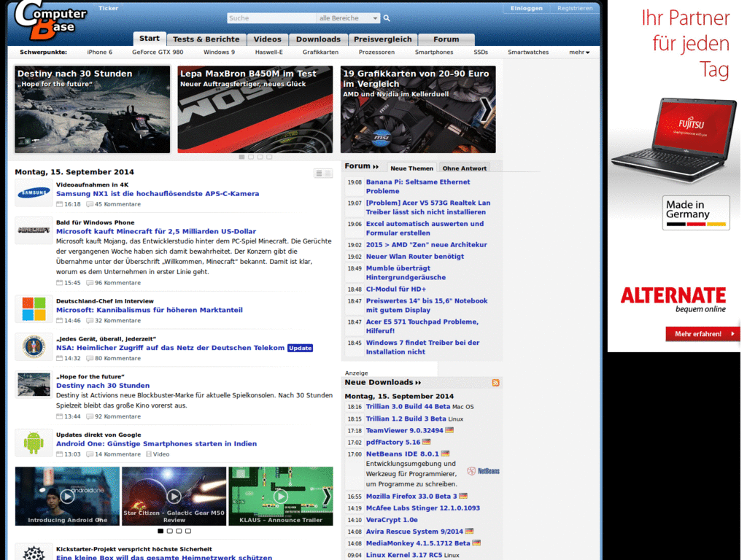The height and width of the screenshot is (560, 747).
Task: Open the Ohne Antwort forum tab
Action: coord(465,167)
